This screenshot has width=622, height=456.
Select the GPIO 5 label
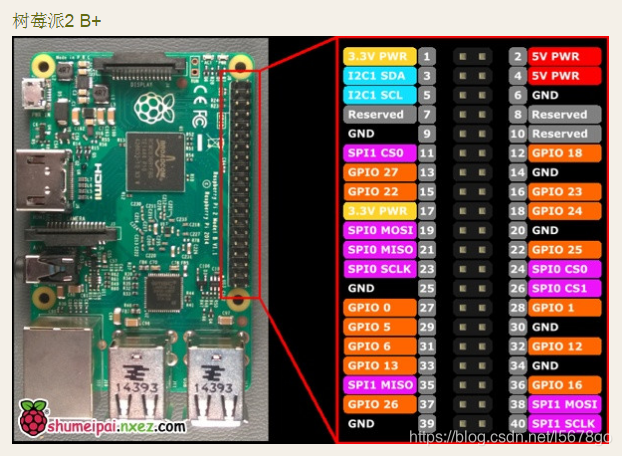tap(380, 327)
